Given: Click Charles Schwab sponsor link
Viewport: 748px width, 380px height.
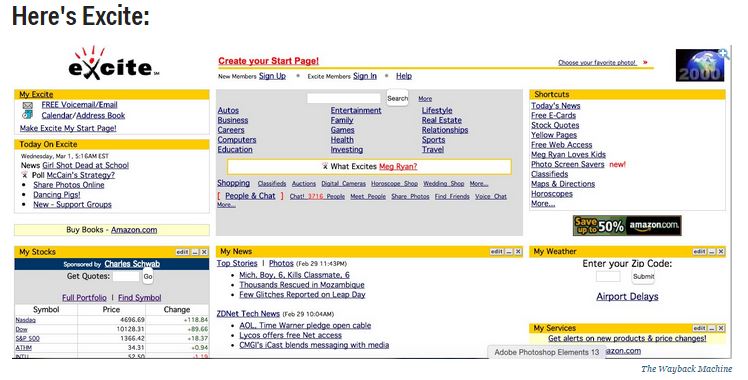Looking at the screenshot, I should tap(132, 264).
